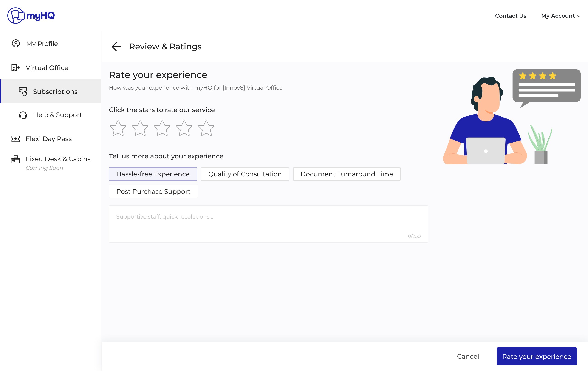Click the Subscriptions sidebar icon
This screenshot has height=371, width=588.
[23, 92]
